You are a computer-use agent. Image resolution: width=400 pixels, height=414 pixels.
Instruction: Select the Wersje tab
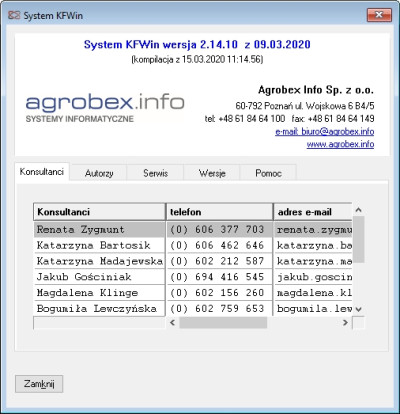point(212,173)
